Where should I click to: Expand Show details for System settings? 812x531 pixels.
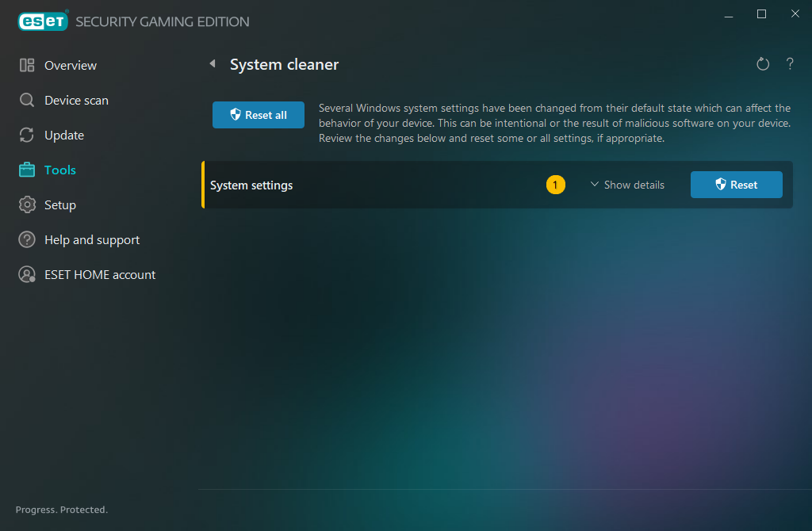627,185
